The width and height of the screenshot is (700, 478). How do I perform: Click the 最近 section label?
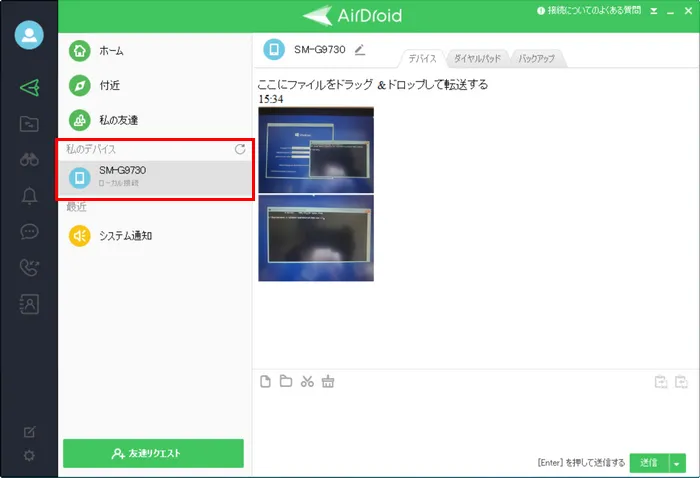[76, 207]
